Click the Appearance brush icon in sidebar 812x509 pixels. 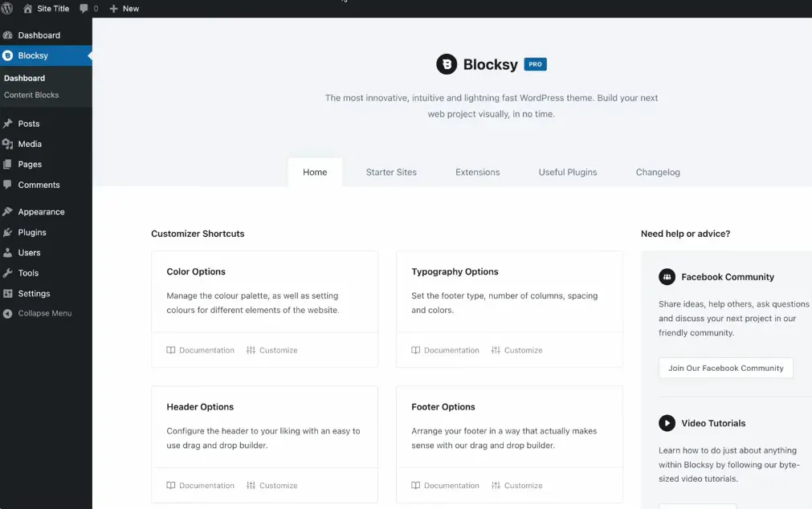[8, 212]
